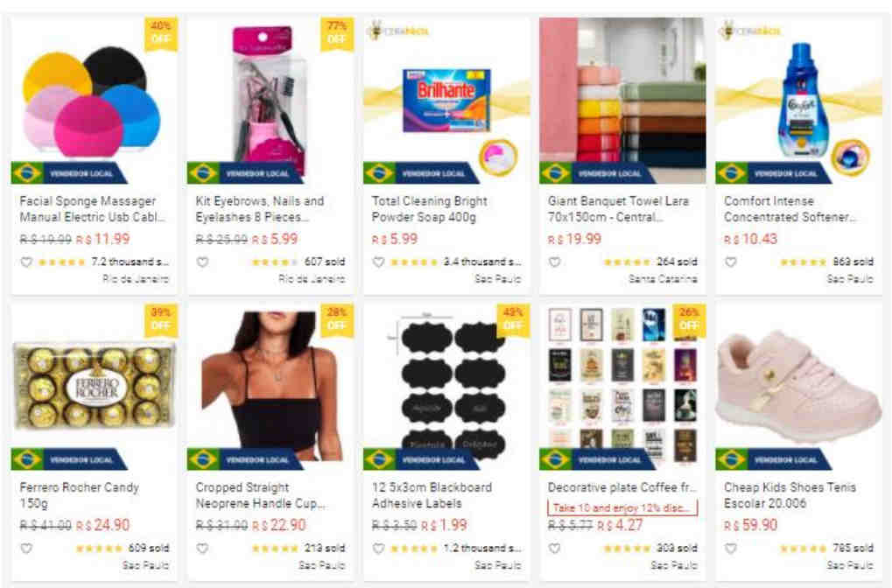This screenshot has width=892, height=588.
Task: Open Facial Sponge Massager Manual Electric title
Action: pyautogui.click(x=93, y=209)
